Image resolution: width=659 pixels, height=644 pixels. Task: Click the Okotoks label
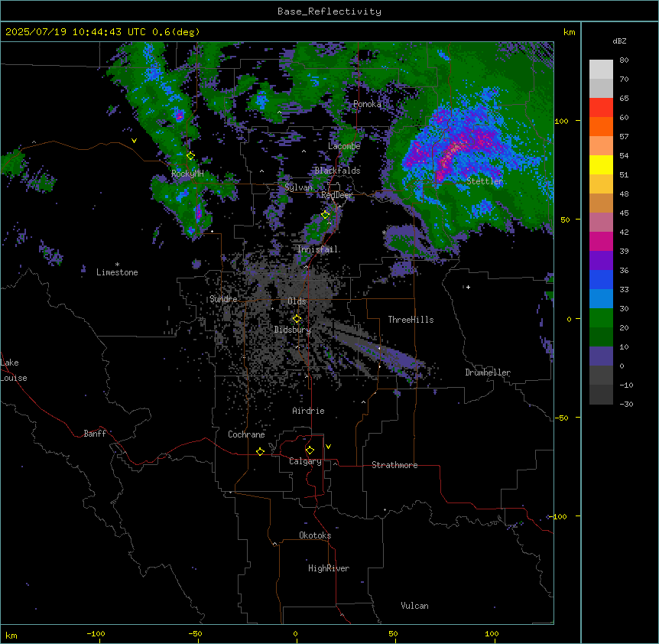coord(315,535)
